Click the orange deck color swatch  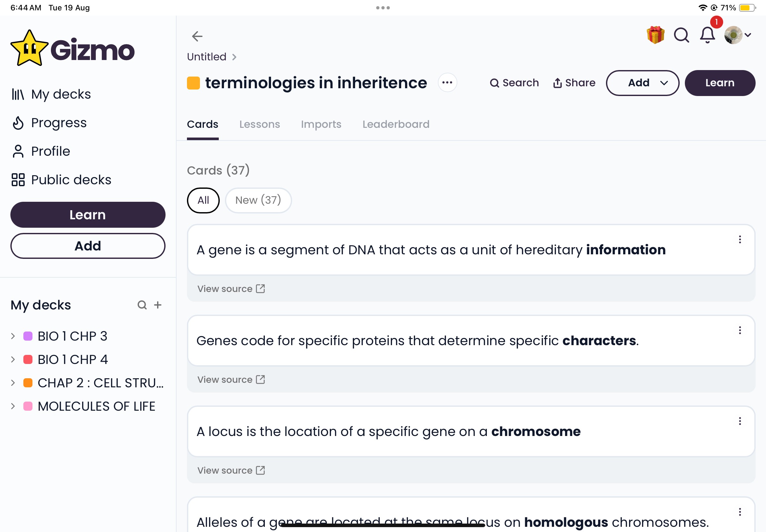(193, 83)
